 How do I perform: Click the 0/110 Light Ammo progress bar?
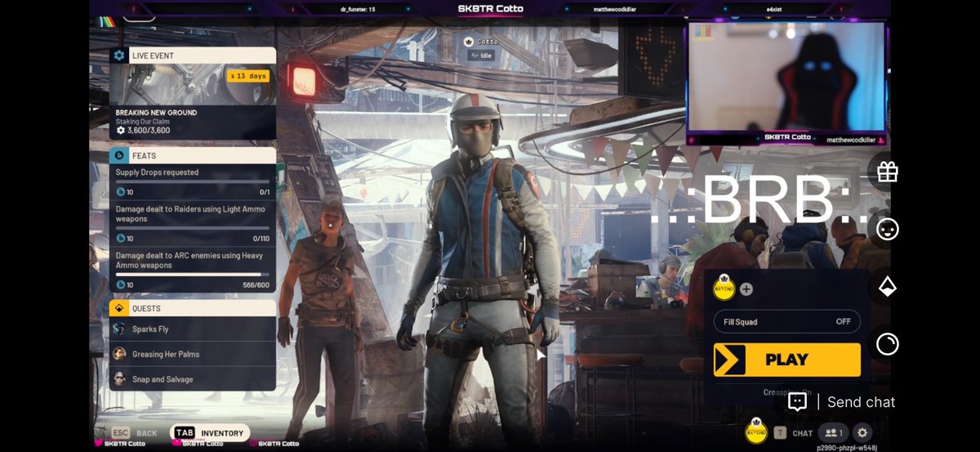pos(193,228)
